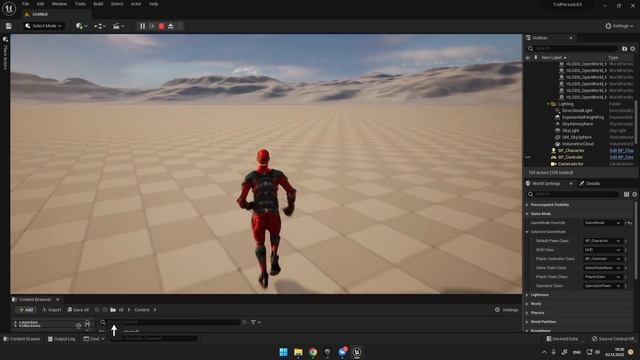
Task: Select ExponentialHeightFog in Outliner
Action: point(582,117)
